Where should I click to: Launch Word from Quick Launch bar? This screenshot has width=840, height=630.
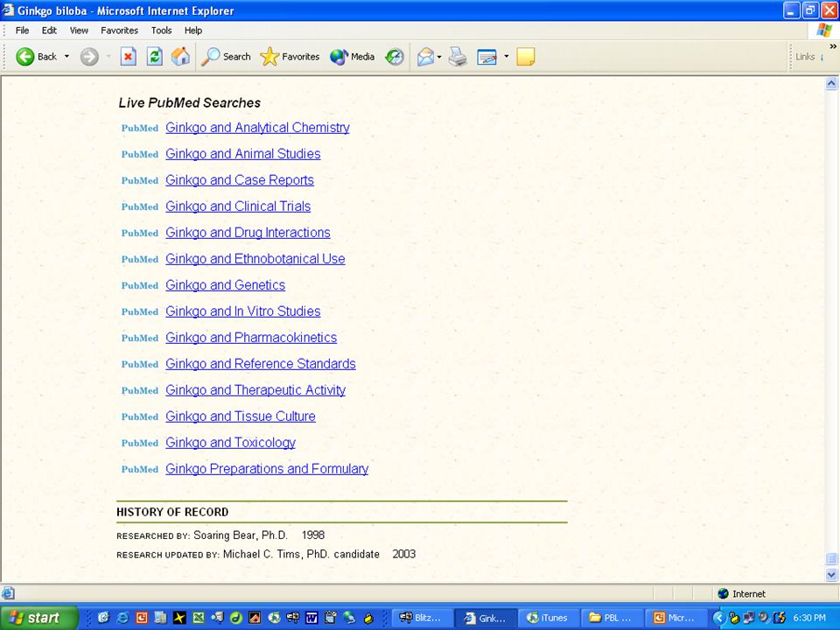click(x=311, y=619)
